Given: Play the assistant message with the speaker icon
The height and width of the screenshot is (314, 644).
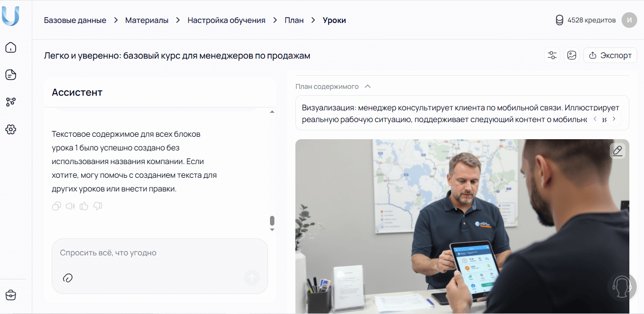Looking at the screenshot, I should point(70,206).
